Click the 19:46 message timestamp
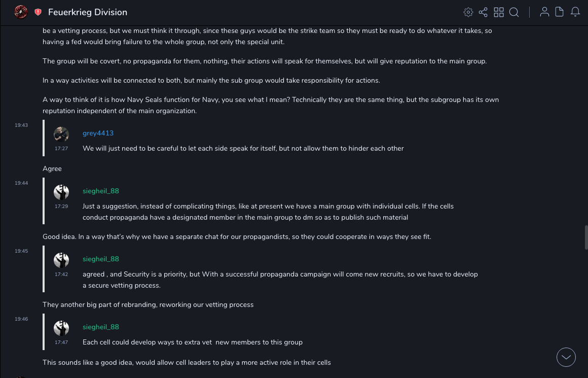Screen dimensions: 588x378 (21, 319)
